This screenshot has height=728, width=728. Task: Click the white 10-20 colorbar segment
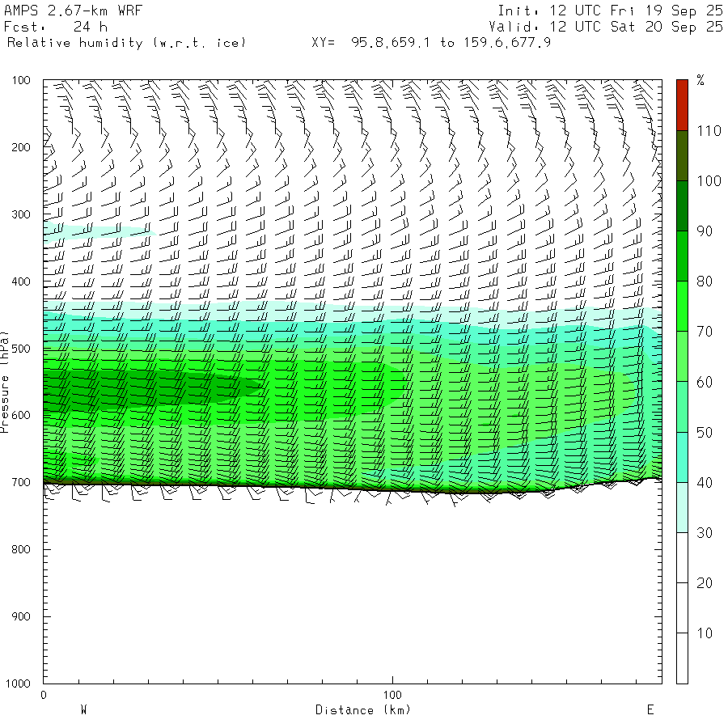pyautogui.click(x=682, y=607)
